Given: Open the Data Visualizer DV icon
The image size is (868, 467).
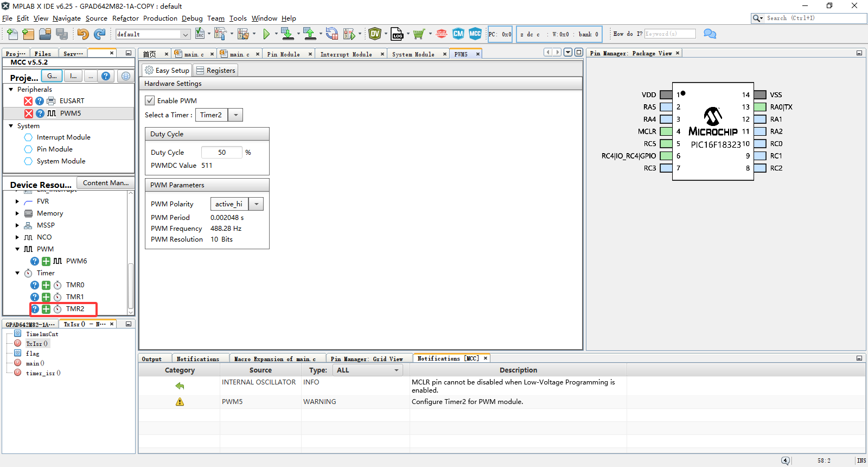Looking at the screenshot, I should click(375, 34).
